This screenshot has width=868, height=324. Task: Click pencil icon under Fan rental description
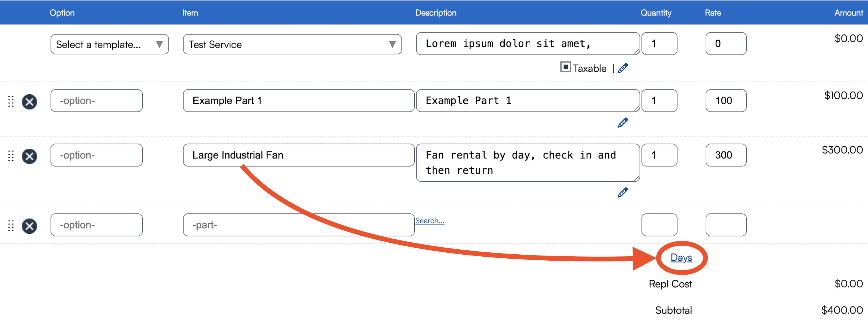[622, 192]
